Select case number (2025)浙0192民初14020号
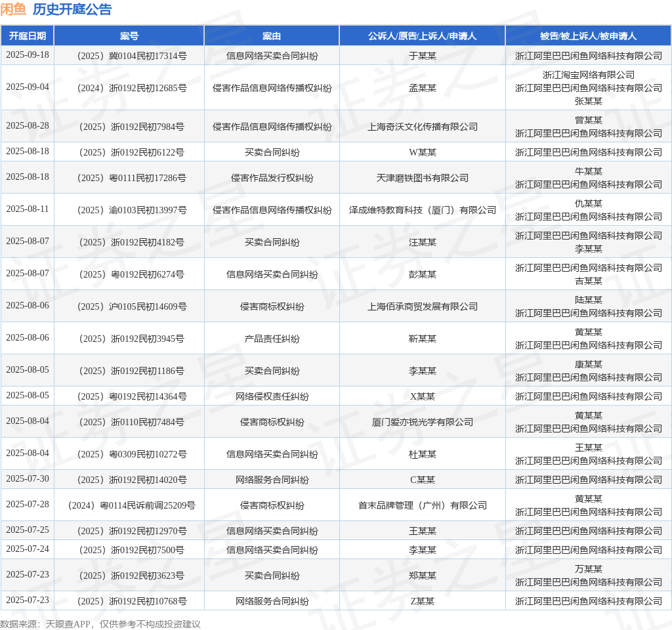672x630 pixels. 132,480
